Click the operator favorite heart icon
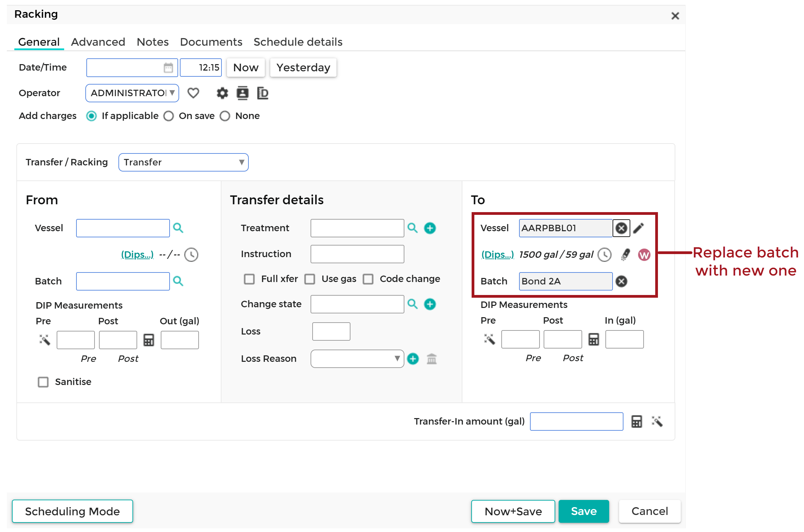The width and height of the screenshot is (804, 532). [x=193, y=93]
